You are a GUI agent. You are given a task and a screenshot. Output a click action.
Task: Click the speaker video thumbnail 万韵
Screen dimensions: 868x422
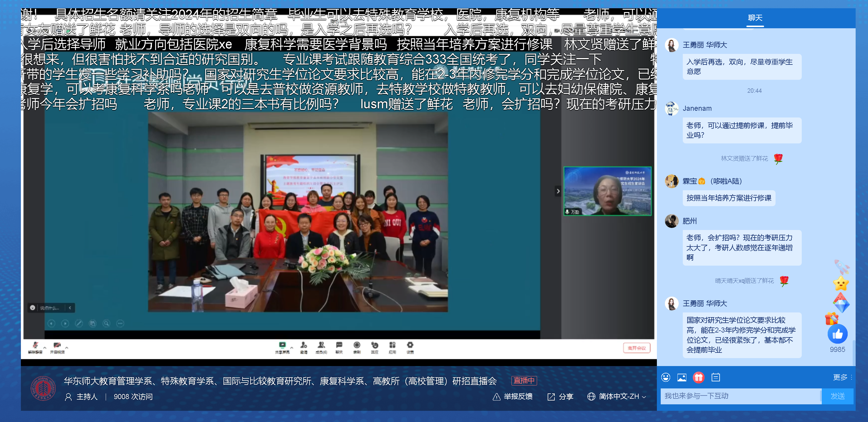(x=607, y=191)
